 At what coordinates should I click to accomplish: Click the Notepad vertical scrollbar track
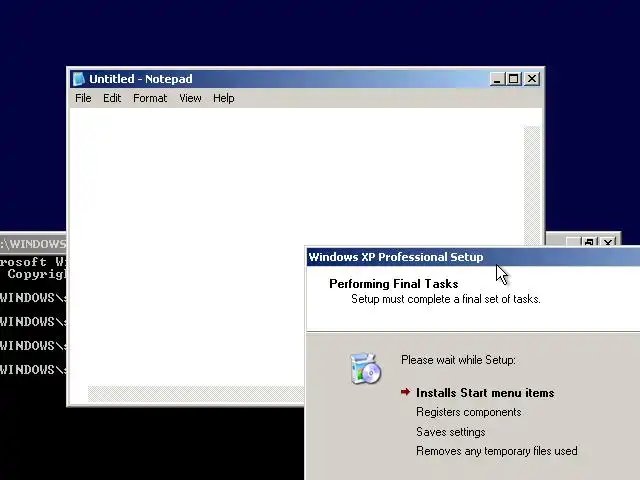[x=532, y=186]
